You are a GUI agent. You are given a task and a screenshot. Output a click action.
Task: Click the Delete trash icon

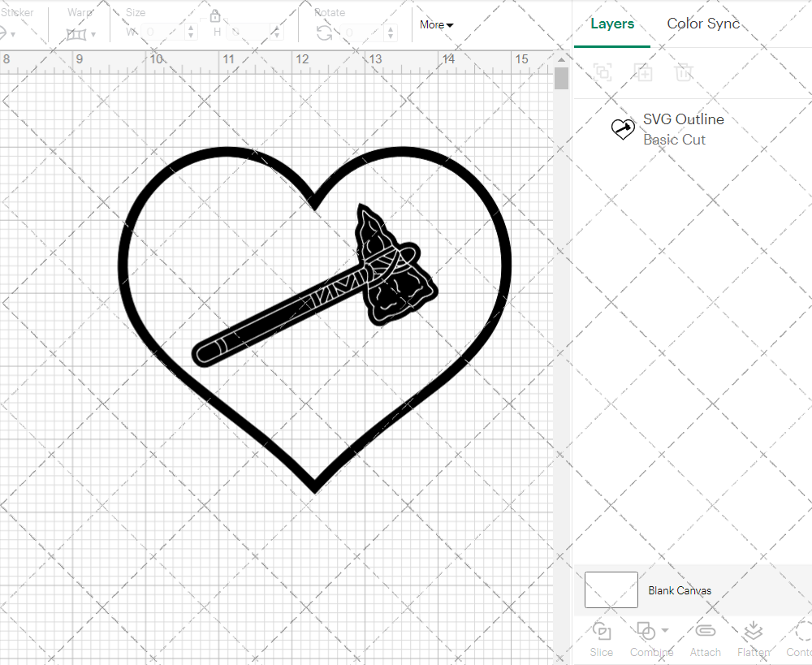click(684, 72)
